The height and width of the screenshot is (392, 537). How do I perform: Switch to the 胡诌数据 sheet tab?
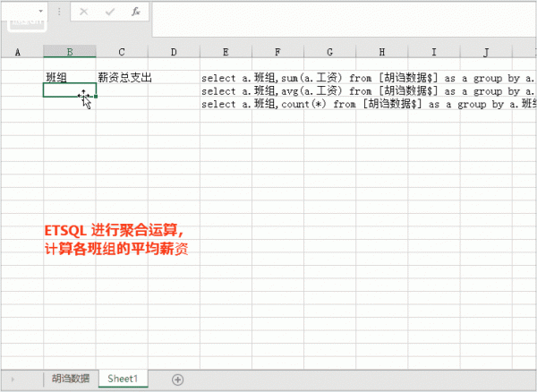71,379
